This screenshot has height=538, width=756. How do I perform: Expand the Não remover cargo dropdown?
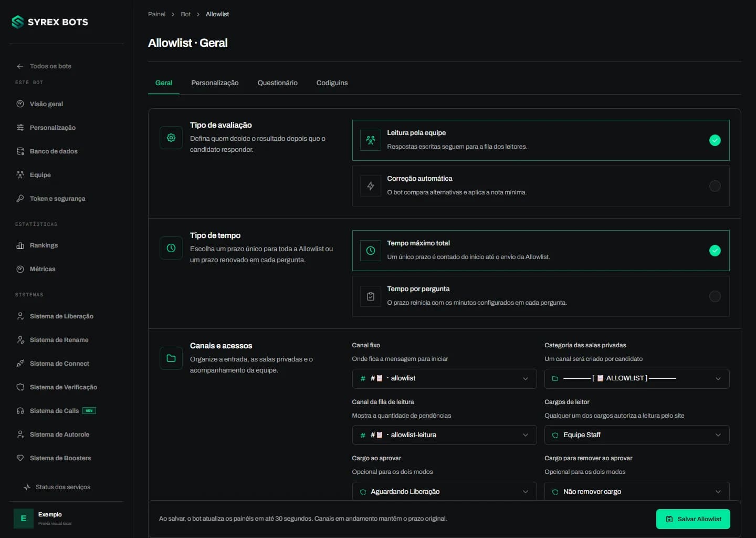(637, 491)
